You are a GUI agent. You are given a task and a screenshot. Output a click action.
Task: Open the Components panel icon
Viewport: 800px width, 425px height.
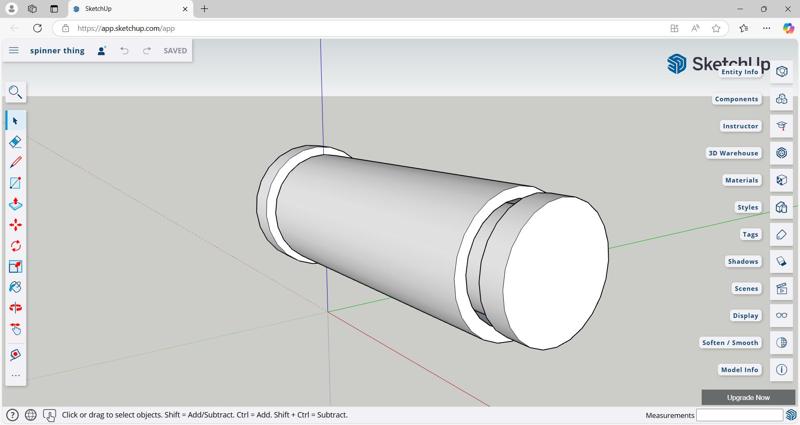click(x=782, y=99)
